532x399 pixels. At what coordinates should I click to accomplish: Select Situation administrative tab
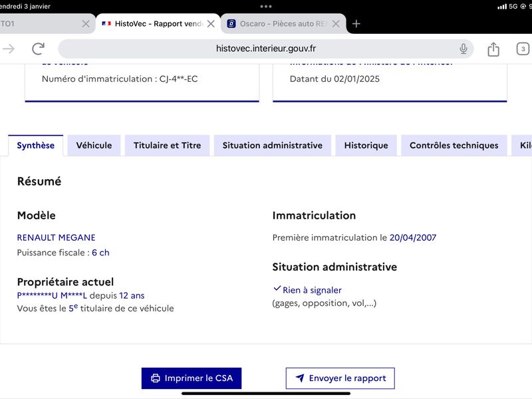tap(273, 145)
